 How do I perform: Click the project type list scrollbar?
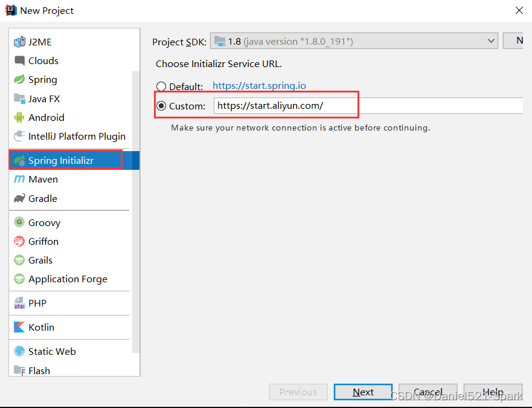136,212
